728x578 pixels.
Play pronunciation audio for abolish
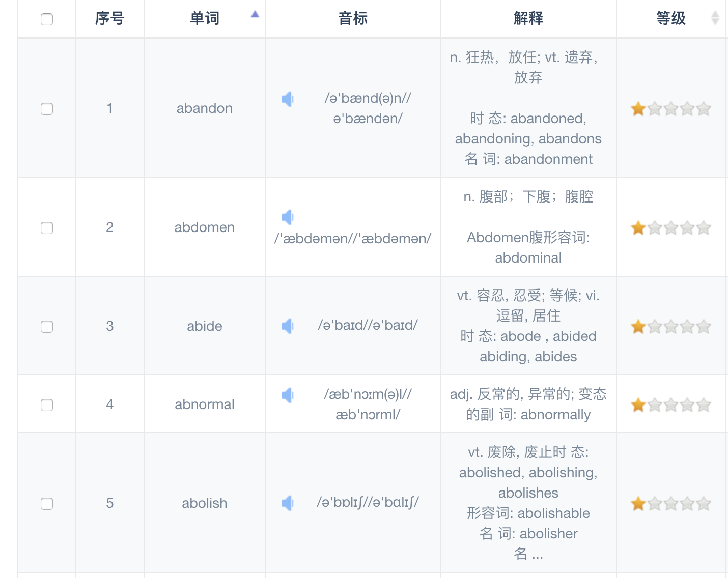point(288,503)
